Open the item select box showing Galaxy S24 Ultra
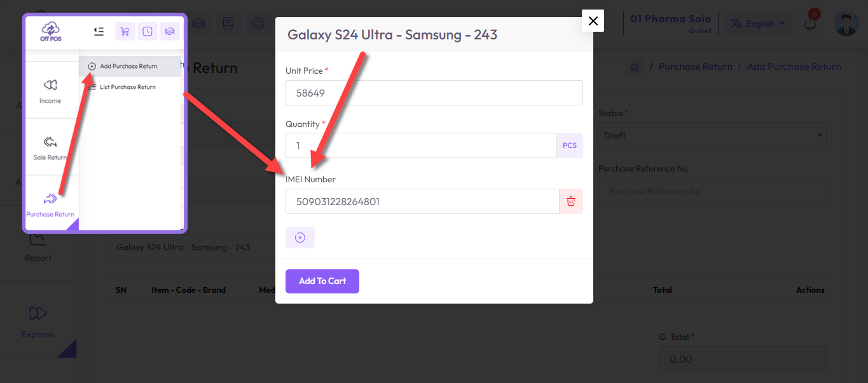 (191, 247)
